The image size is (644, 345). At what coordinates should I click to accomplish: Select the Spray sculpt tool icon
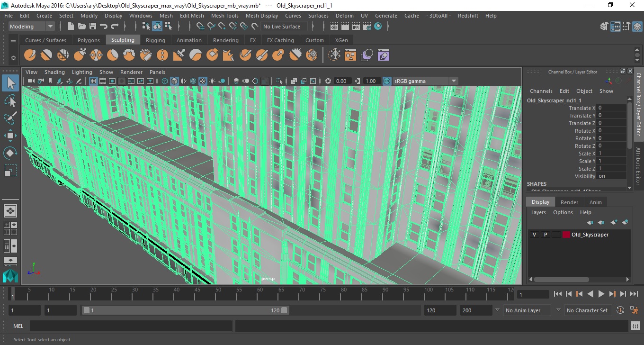pos(146,55)
